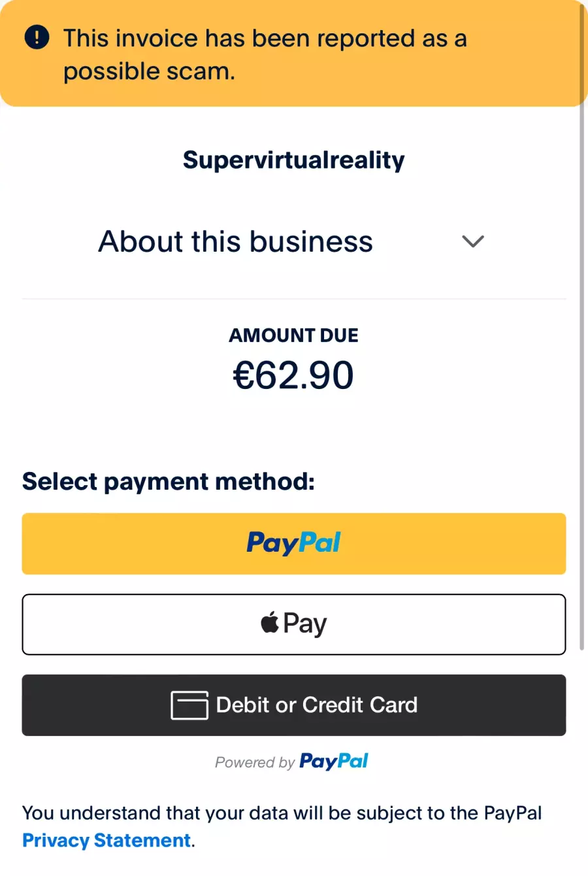Choose the Apple Pay button
Screen dimensions: 588x876
(x=294, y=624)
